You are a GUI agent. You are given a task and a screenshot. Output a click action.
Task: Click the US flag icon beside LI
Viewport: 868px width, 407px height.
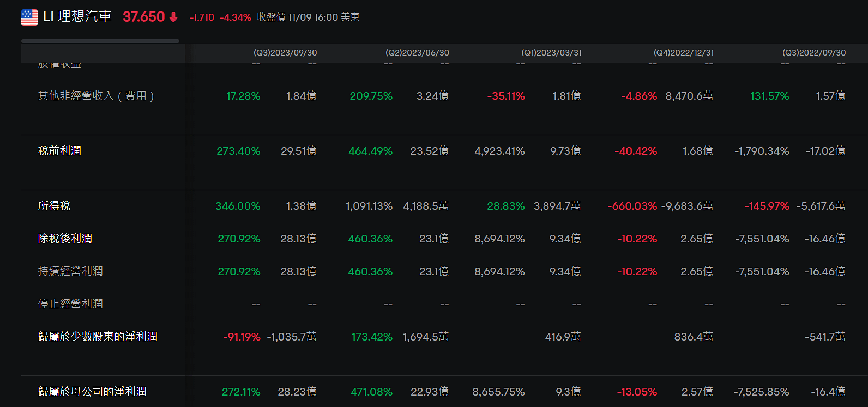[x=29, y=17]
